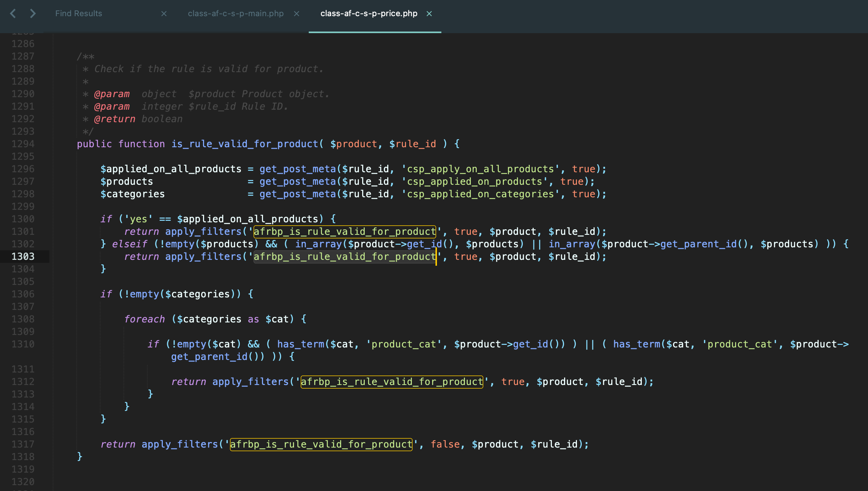Click the first has_term call on line 1310
This screenshot has height=491, width=868.
coord(301,344)
